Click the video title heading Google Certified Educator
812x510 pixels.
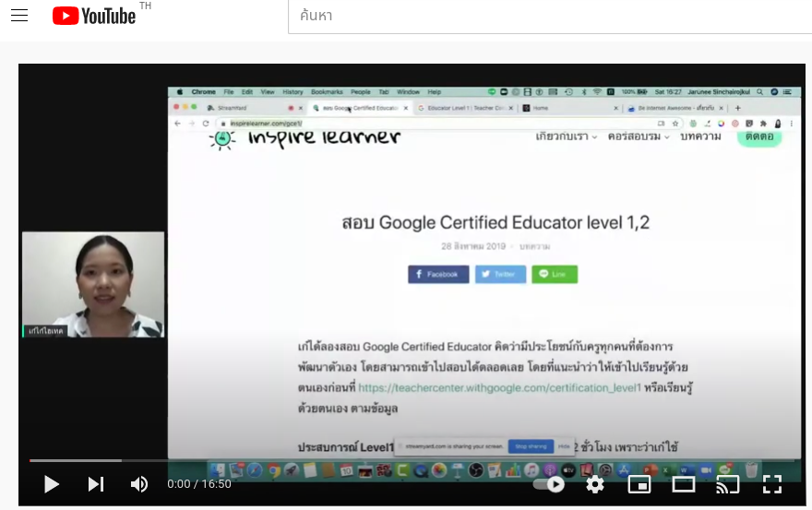tap(496, 222)
